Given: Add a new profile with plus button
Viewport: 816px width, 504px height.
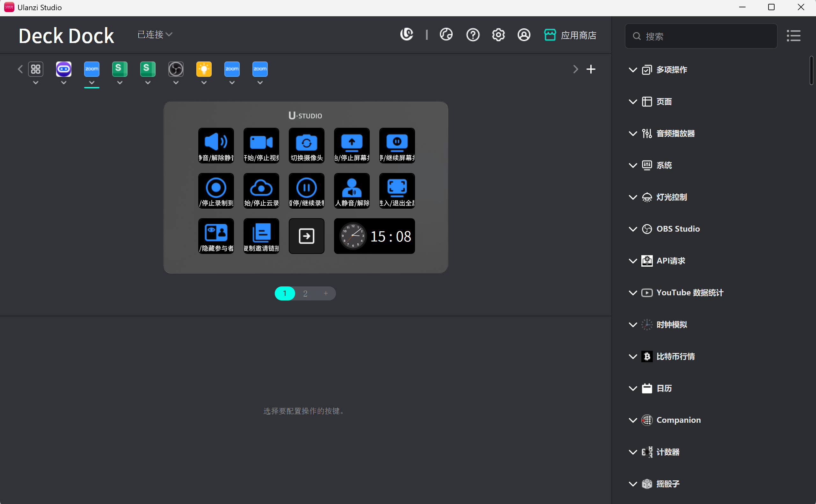Looking at the screenshot, I should coord(591,69).
